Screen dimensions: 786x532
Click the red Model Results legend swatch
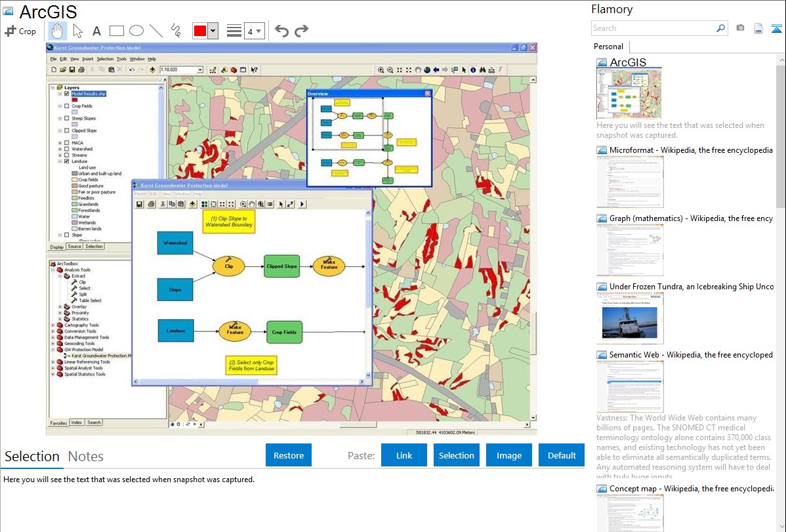point(75,100)
